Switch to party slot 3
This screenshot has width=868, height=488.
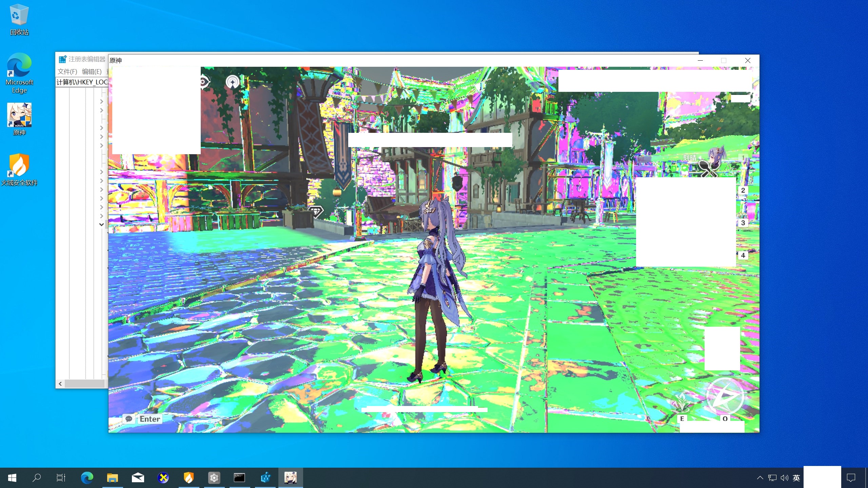tap(743, 223)
